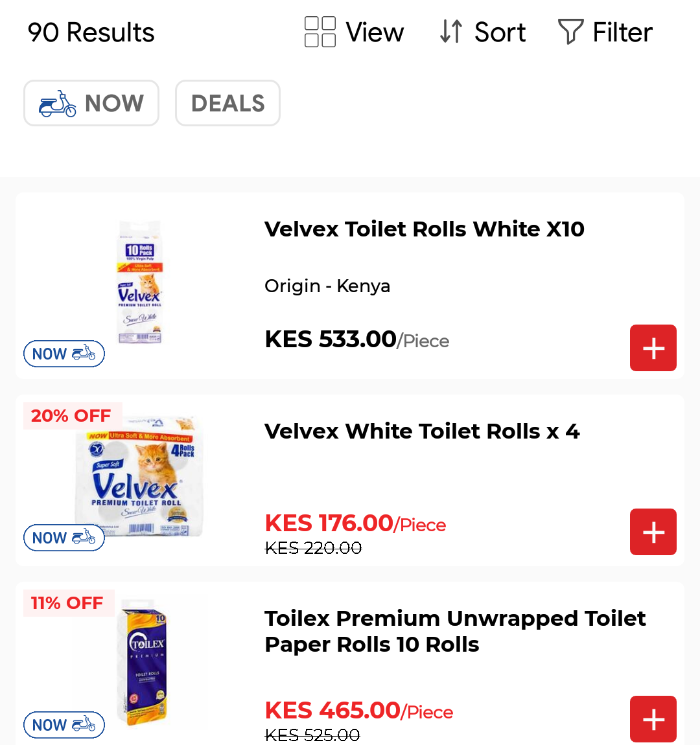Image resolution: width=700 pixels, height=745 pixels.
Task: Click the Velvex White Toilet Rolls x 4 title
Action: pyautogui.click(x=422, y=431)
